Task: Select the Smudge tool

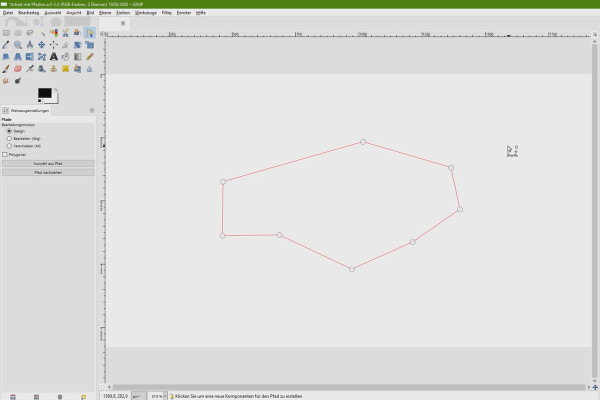Action: 6,81
